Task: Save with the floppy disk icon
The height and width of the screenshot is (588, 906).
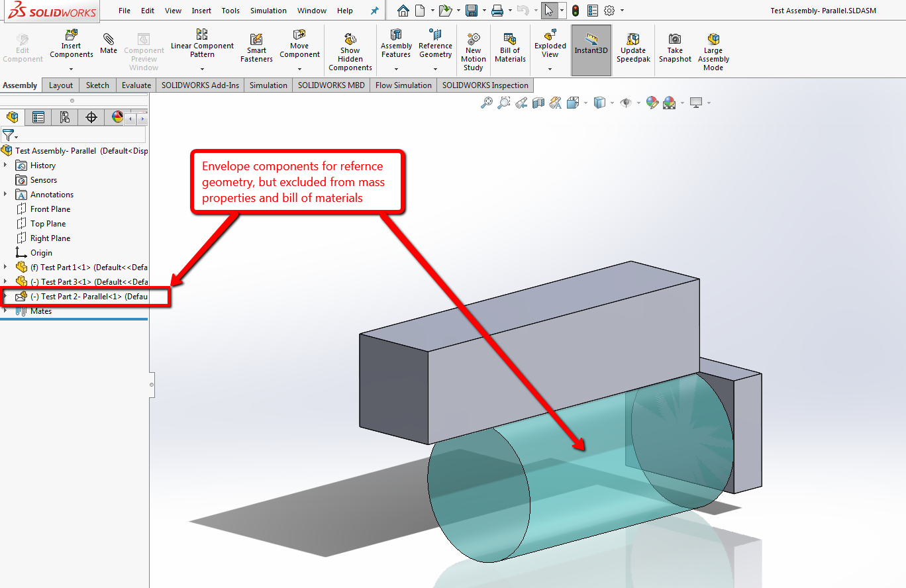Action: (472, 11)
